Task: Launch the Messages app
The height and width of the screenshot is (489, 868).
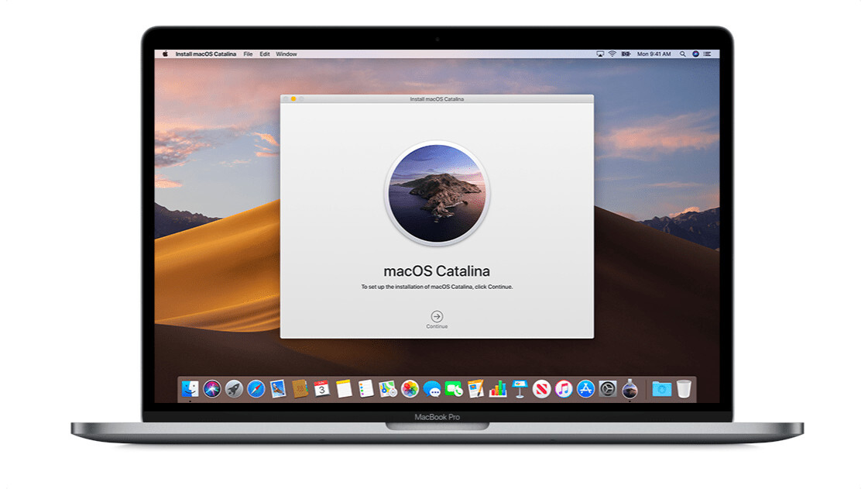Action: 431,386
